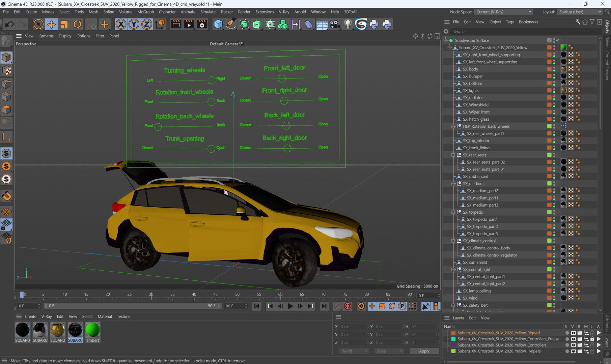Click the first Python script icon

[374, 24]
